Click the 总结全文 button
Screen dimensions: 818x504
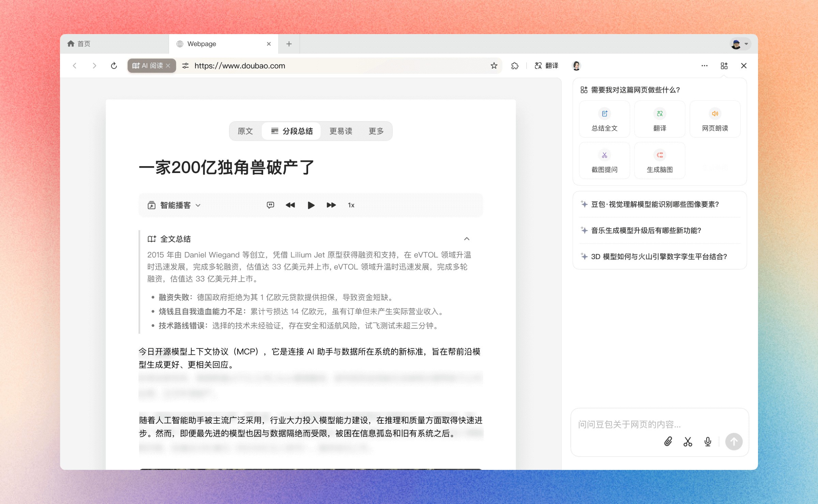point(604,119)
